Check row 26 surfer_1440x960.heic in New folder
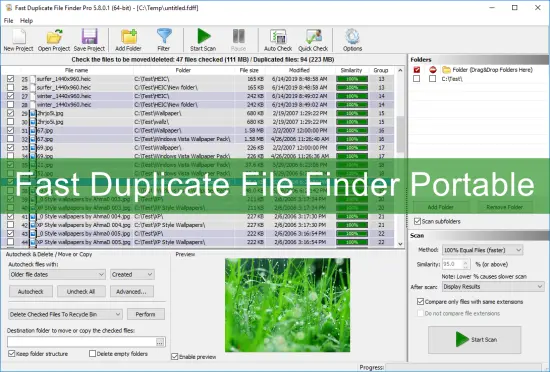 11,87
